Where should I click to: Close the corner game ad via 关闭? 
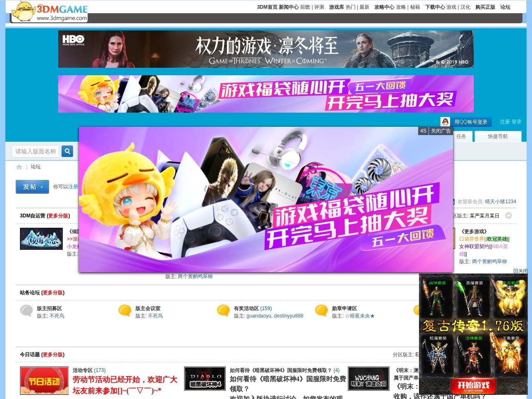pos(520,271)
